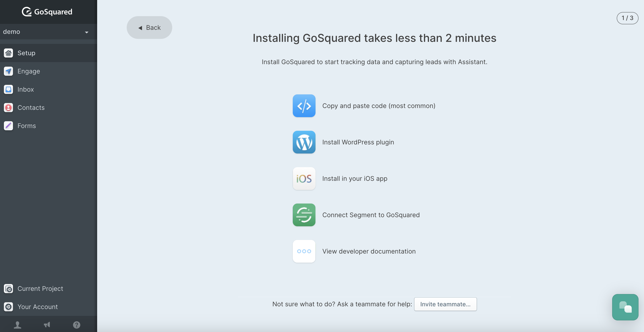Open the green chat widget
This screenshot has height=332, width=644.
point(625,307)
